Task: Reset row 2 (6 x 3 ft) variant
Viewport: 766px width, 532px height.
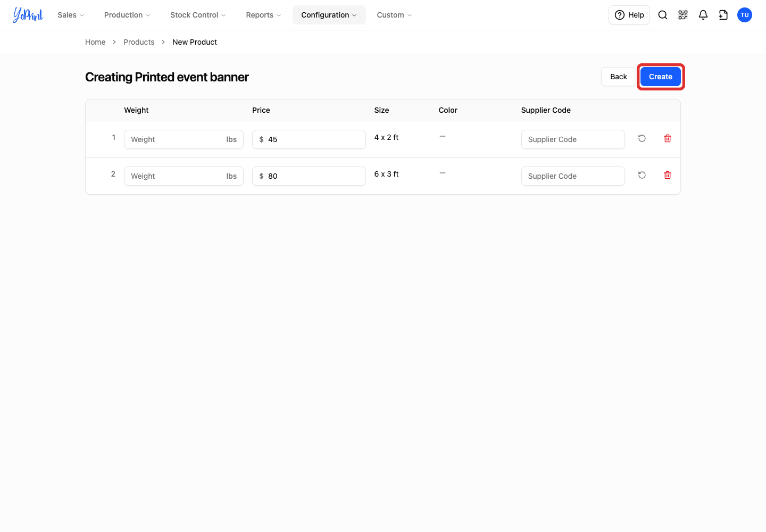Action: coord(642,175)
